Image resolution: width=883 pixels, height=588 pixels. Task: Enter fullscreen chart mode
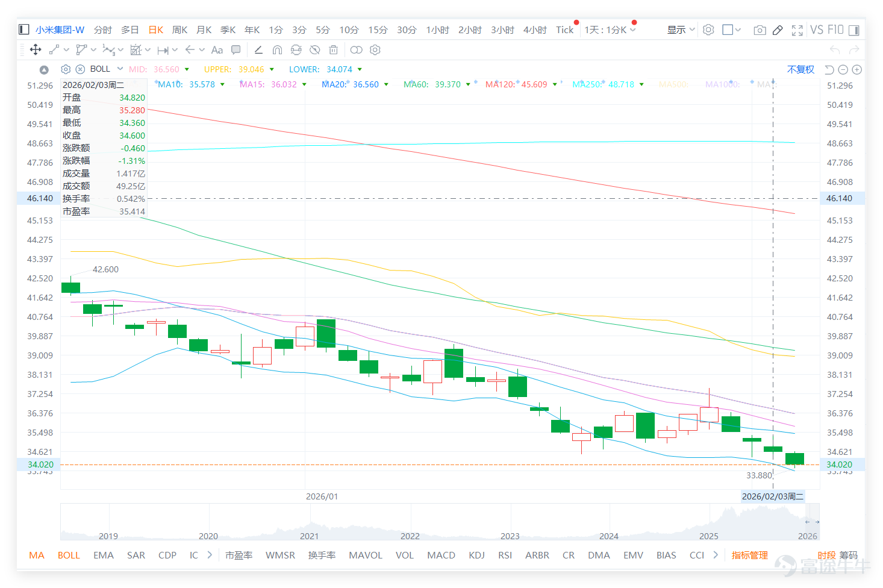pos(797,30)
